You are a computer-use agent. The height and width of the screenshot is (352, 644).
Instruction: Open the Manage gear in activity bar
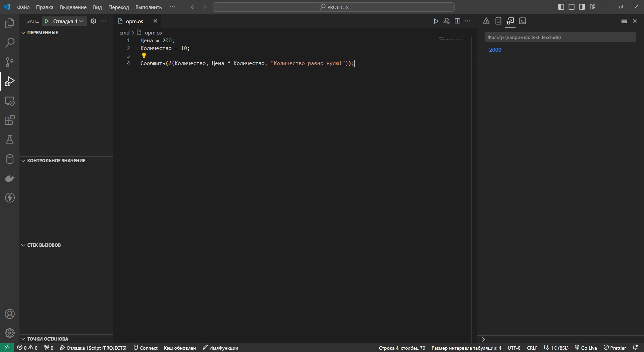click(x=10, y=333)
